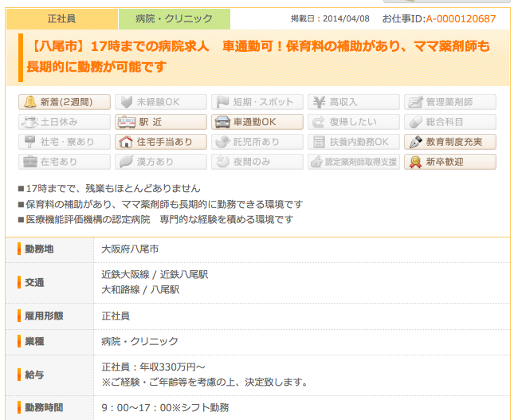Click the thumbs-up icon on 認定薬剤師取得支援

point(316,162)
